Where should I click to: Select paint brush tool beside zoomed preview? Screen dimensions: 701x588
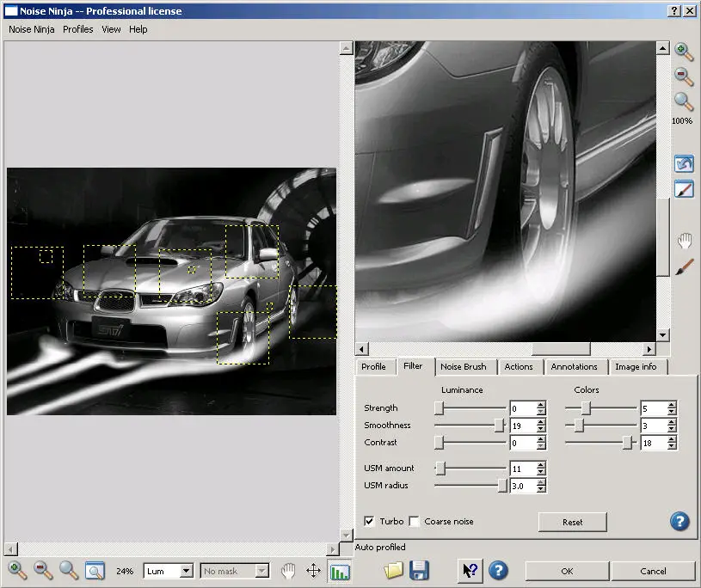pos(685,267)
